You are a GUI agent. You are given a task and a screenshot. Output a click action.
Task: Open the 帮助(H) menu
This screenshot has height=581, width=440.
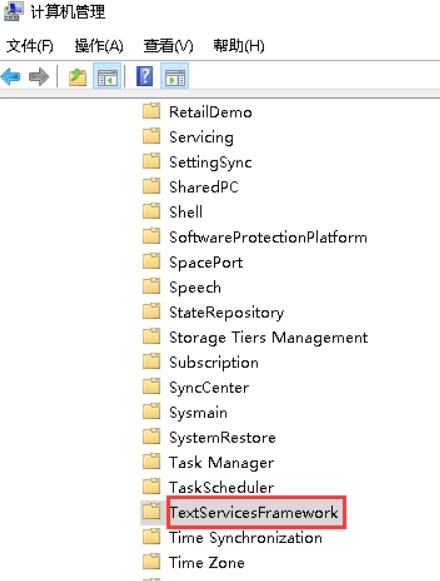coord(239,46)
